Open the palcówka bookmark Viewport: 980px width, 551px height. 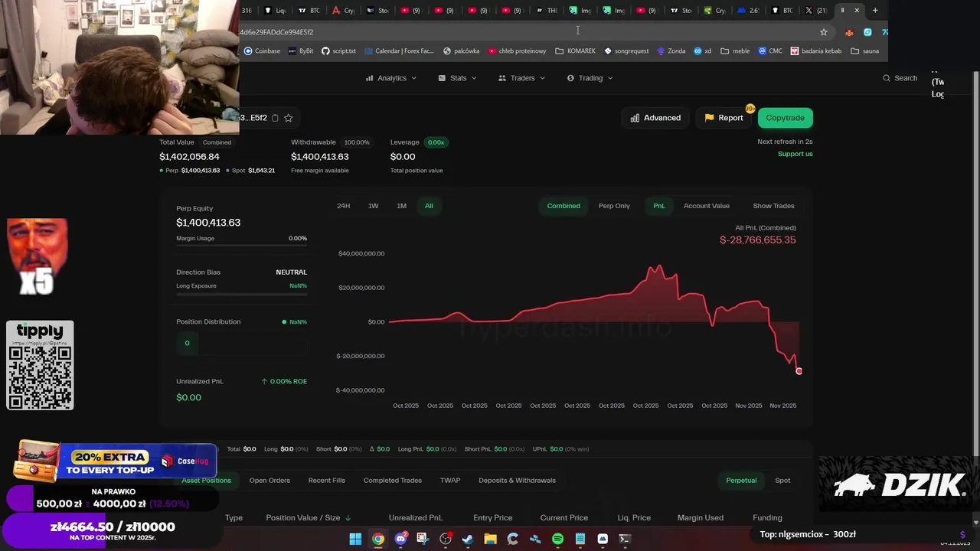coord(462,51)
